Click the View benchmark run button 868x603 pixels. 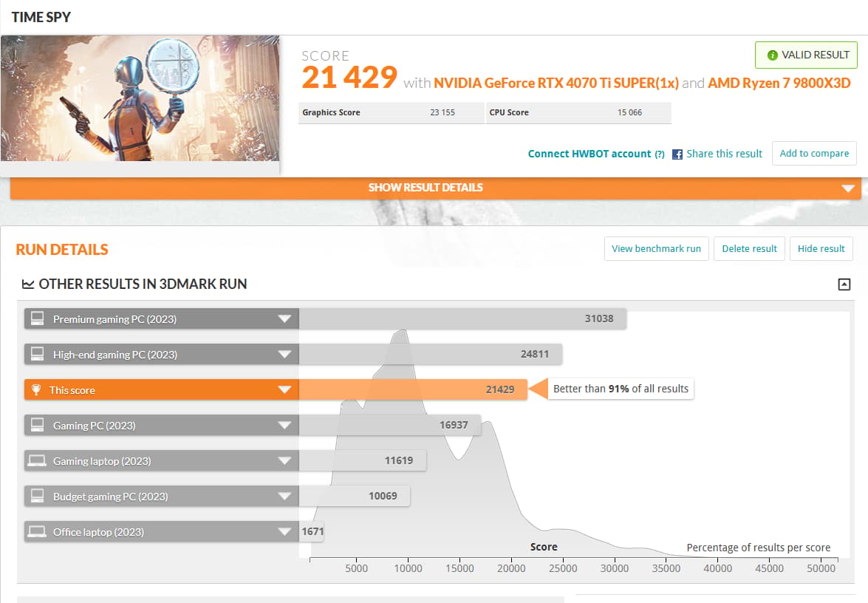(656, 248)
